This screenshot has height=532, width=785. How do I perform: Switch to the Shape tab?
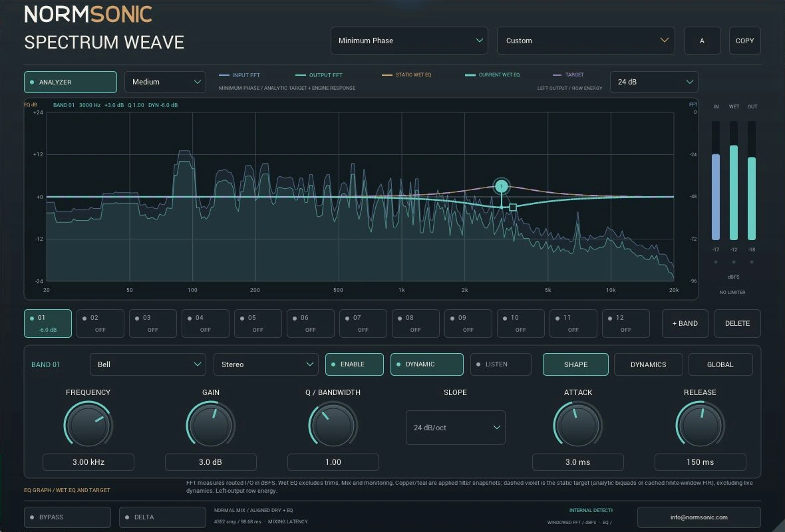click(x=575, y=364)
